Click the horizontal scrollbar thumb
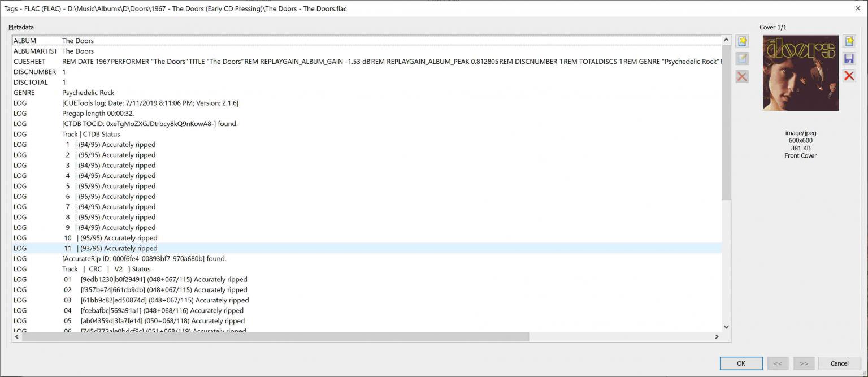 275,337
